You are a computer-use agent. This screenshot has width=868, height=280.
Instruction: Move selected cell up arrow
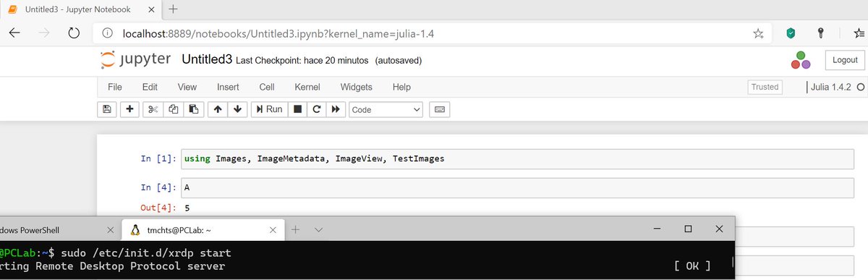(x=217, y=109)
